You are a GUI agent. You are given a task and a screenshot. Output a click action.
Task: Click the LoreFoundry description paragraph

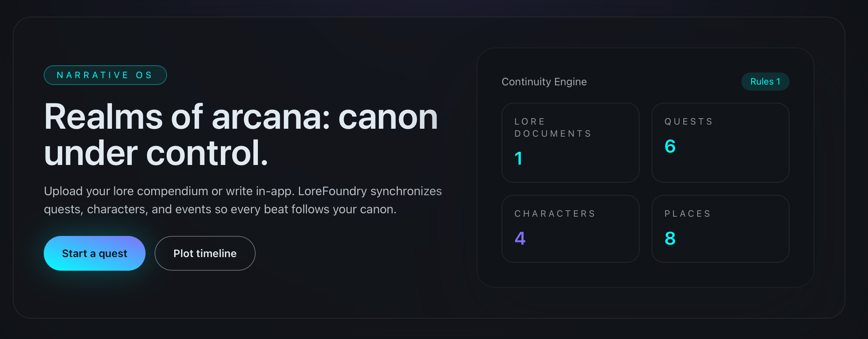coord(243,200)
